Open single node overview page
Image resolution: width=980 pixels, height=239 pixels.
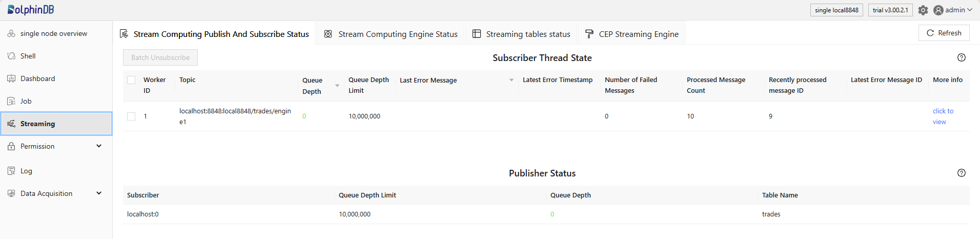[53, 33]
